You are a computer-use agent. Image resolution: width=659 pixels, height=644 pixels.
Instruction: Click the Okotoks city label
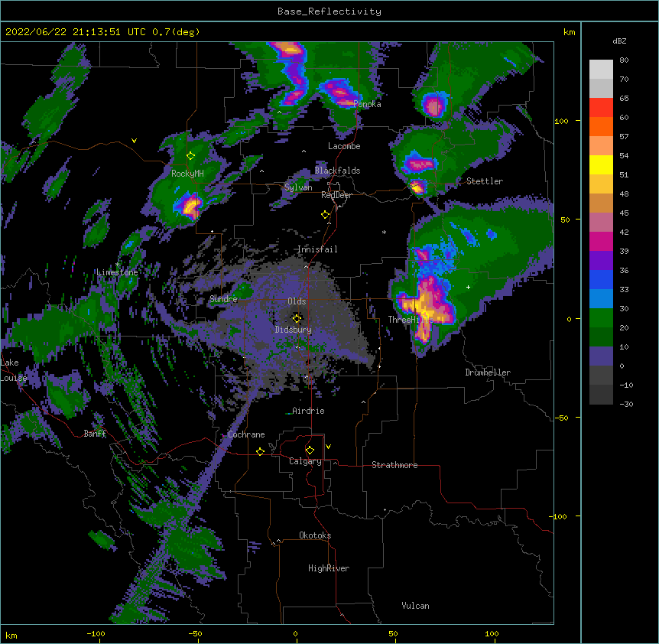(x=315, y=535)
